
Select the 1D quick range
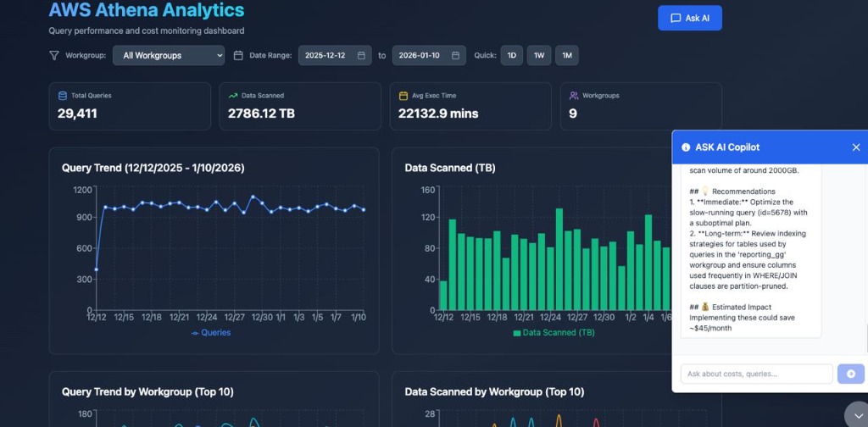click(x=511, y=55)
